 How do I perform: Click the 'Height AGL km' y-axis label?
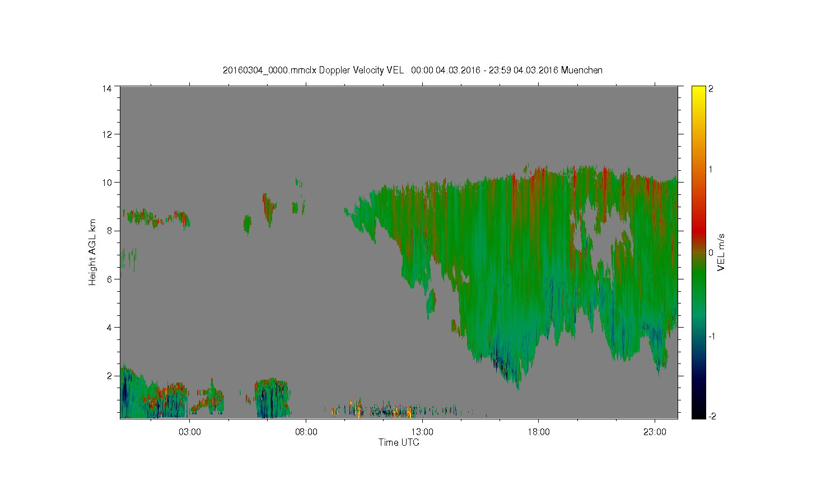pos(92,252)
